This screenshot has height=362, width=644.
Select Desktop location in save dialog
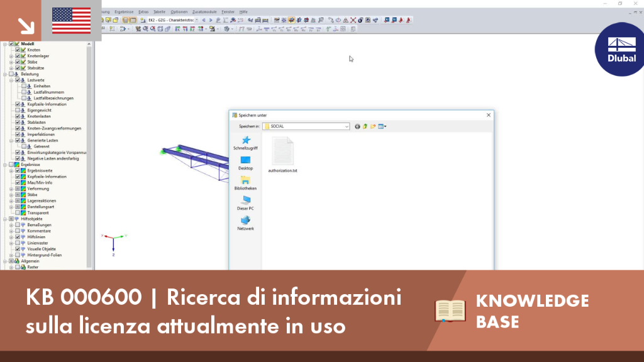(246, 163)
